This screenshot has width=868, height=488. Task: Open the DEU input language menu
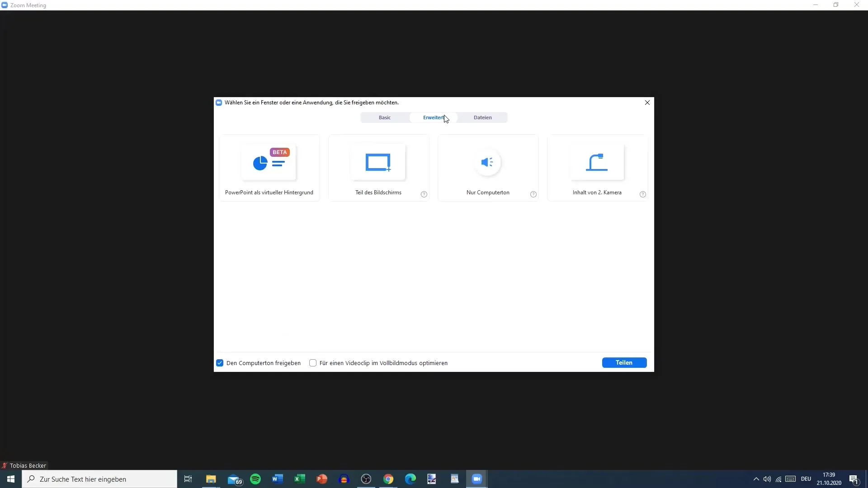pyautogui.click(x=806, y=479)
